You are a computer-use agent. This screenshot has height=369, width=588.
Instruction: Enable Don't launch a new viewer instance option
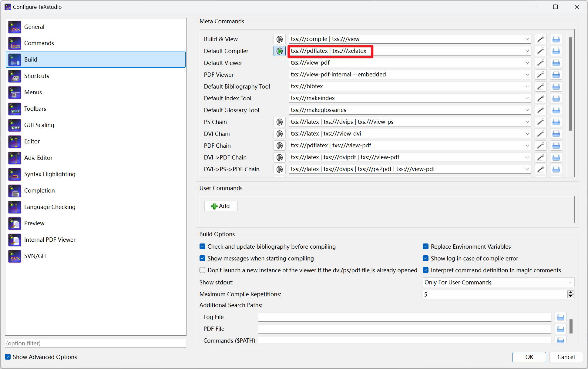click(x=203, y=270)
